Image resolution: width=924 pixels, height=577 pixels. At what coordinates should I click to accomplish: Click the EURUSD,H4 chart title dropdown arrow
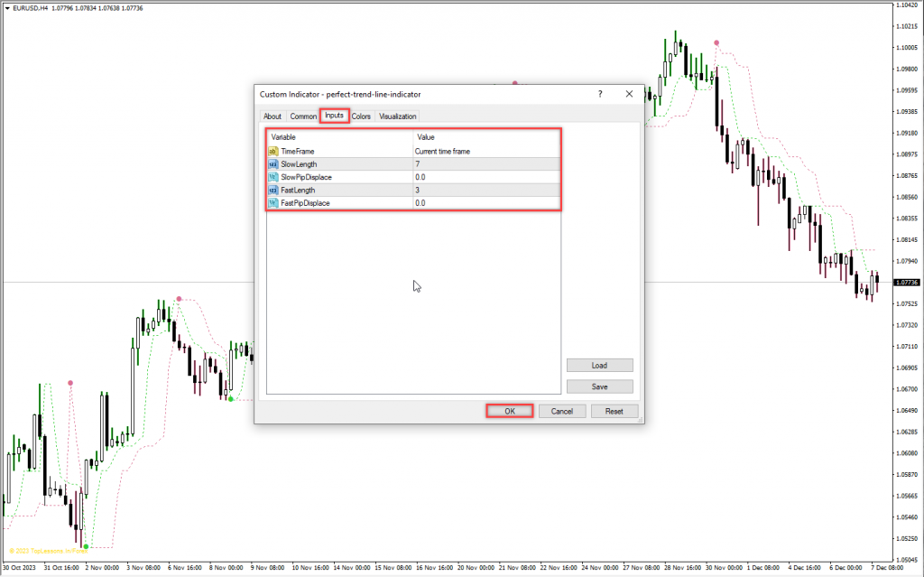[7, 8]
